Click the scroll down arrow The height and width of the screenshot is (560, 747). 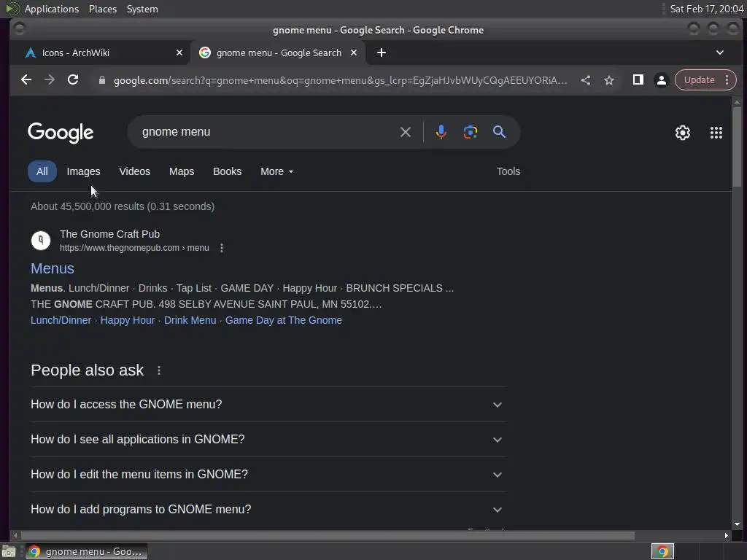pos(737,524)
